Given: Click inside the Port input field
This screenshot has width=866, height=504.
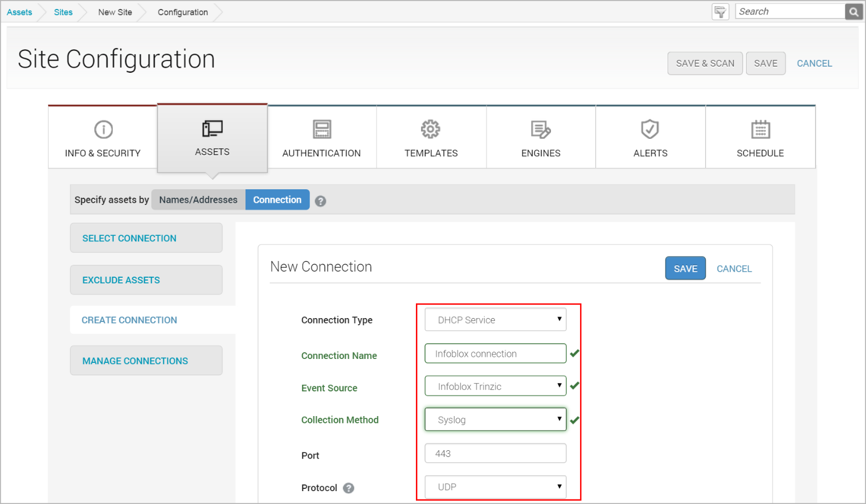Looking at the screenshot, I should click(x=495, y=454).
